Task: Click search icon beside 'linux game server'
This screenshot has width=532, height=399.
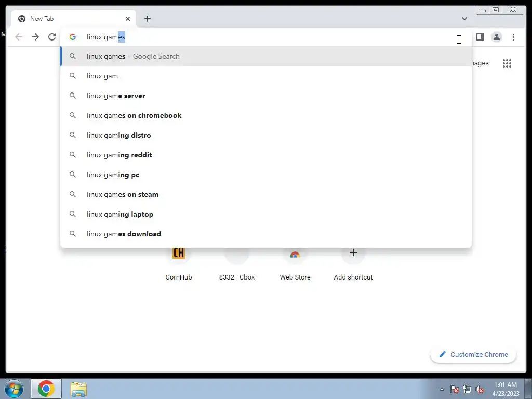Action: pyautogui.click(x=73, y=96)
